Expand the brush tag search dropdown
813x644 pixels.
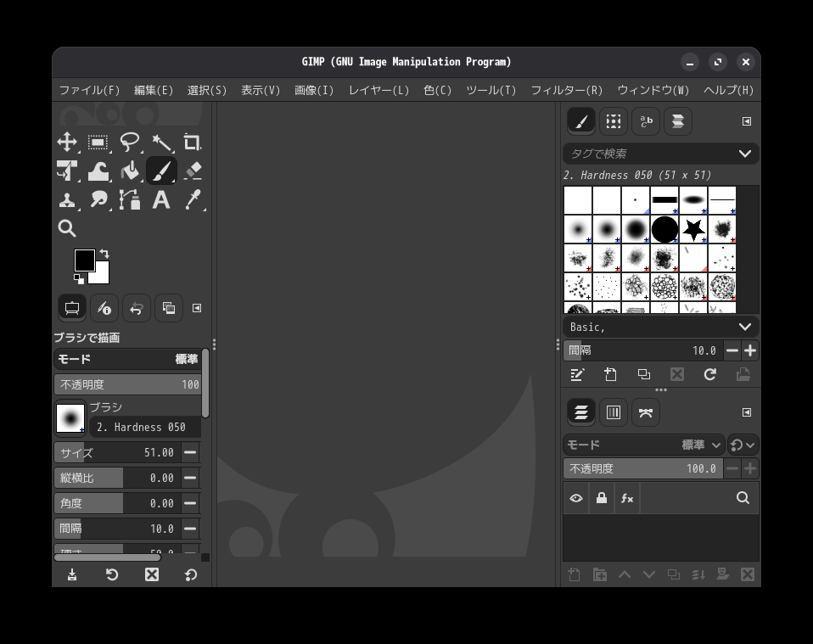(744, 154)
